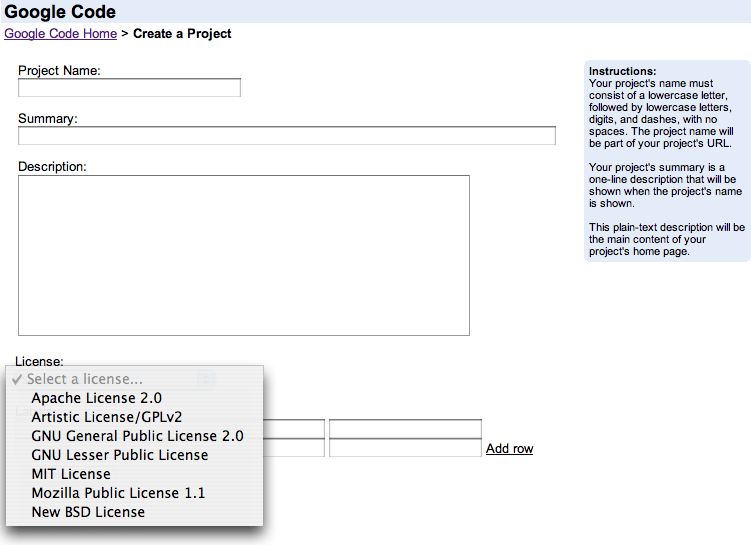This screenshot has height=545, width=751.
Task: Choose GNU General Public License 2.0
Action: coord(135,436)
